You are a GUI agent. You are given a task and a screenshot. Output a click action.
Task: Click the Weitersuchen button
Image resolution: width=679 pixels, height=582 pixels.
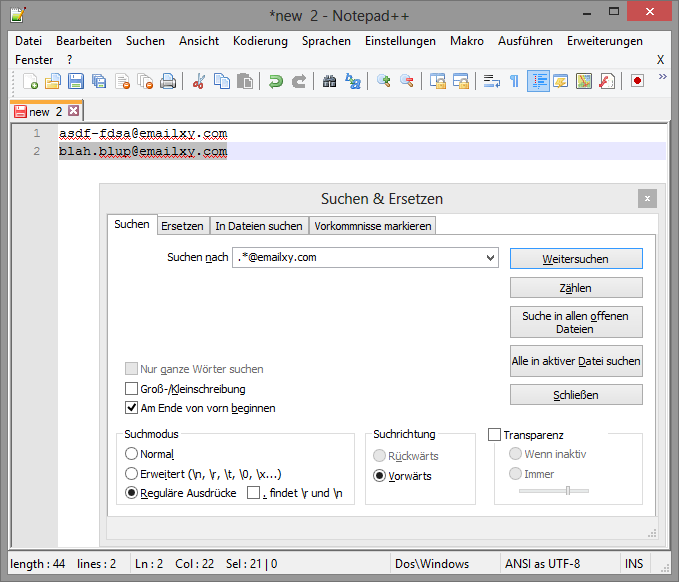tap(576, 259)
